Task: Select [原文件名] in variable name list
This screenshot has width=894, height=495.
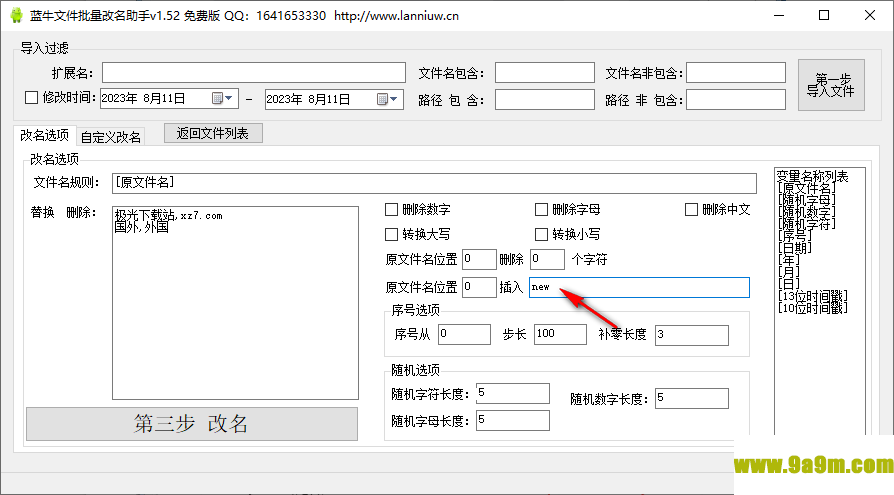Action: point(806,188)
